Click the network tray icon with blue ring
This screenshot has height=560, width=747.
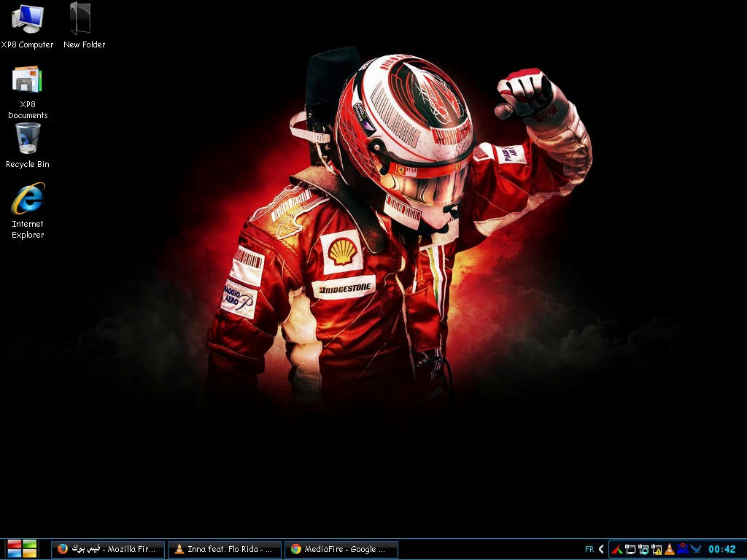643,550
